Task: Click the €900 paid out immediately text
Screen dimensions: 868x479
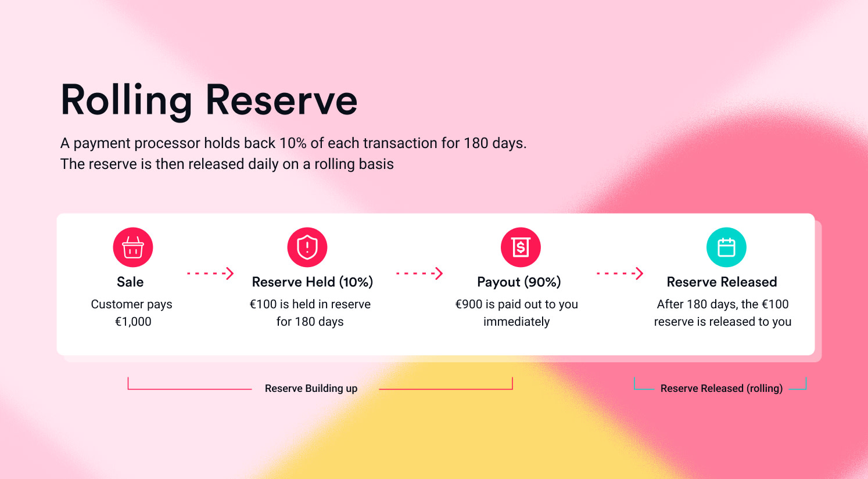Action: point(517,313)
